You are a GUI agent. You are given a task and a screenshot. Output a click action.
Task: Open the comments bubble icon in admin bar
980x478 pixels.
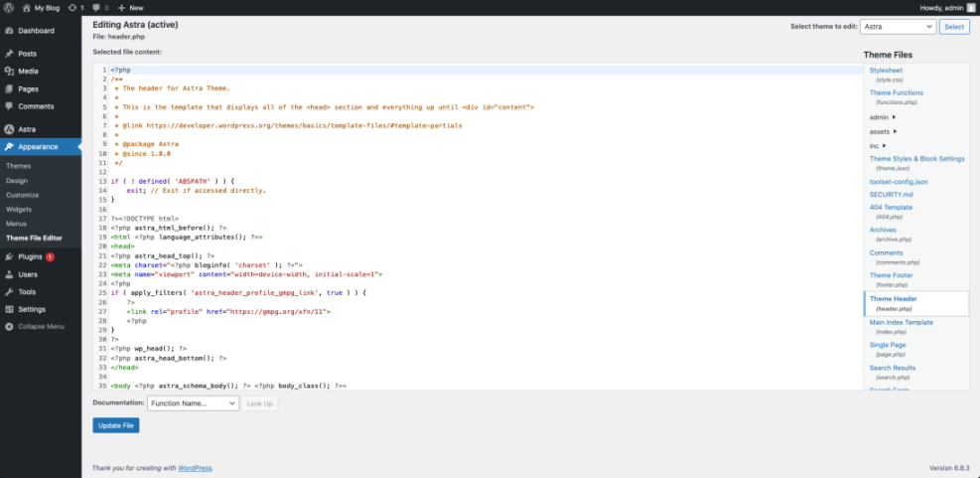[95, 8]
